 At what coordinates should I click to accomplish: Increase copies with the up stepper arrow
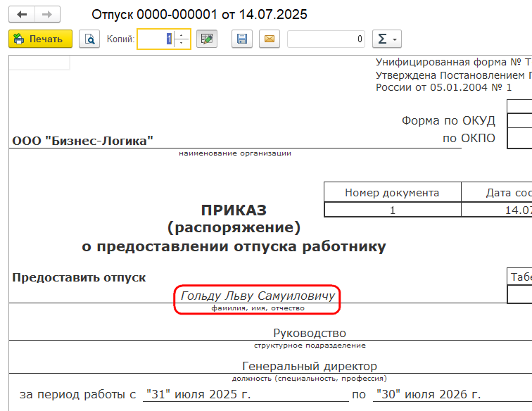click(182, 35)
